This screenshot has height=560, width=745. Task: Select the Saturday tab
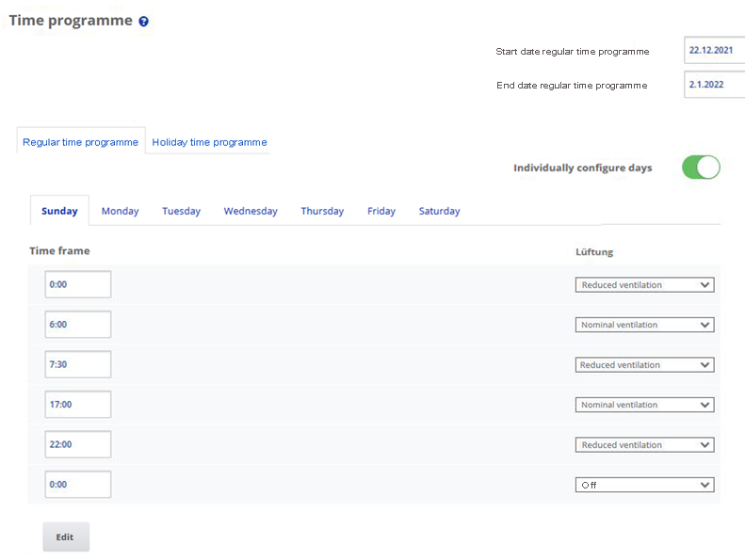(439, 211)
